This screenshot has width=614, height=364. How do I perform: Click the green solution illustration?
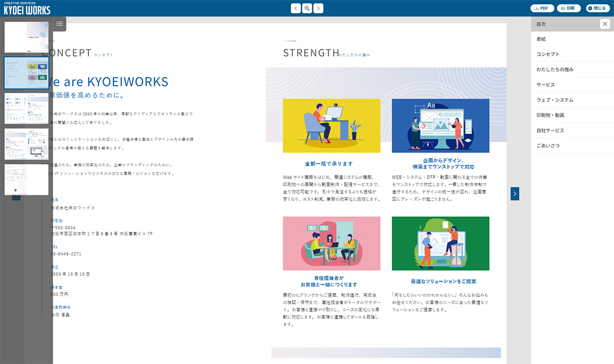(441, 243)
